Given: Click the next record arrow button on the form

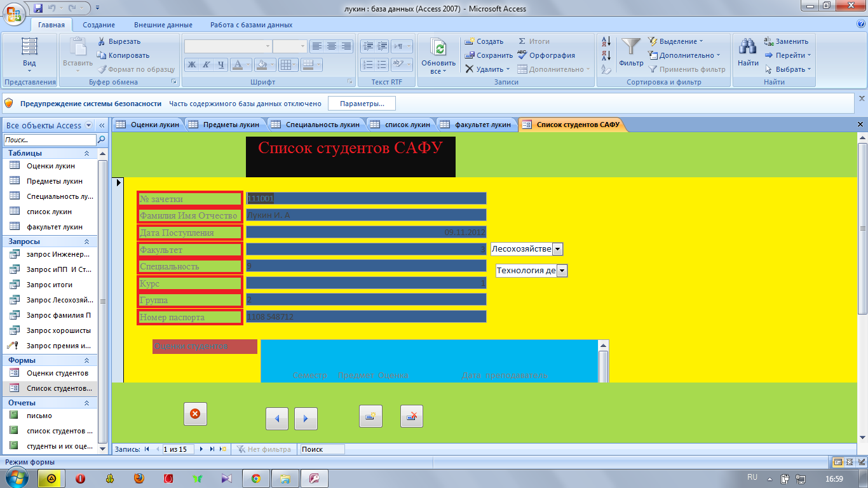Looking at the screenshot, I should [306, 419].
